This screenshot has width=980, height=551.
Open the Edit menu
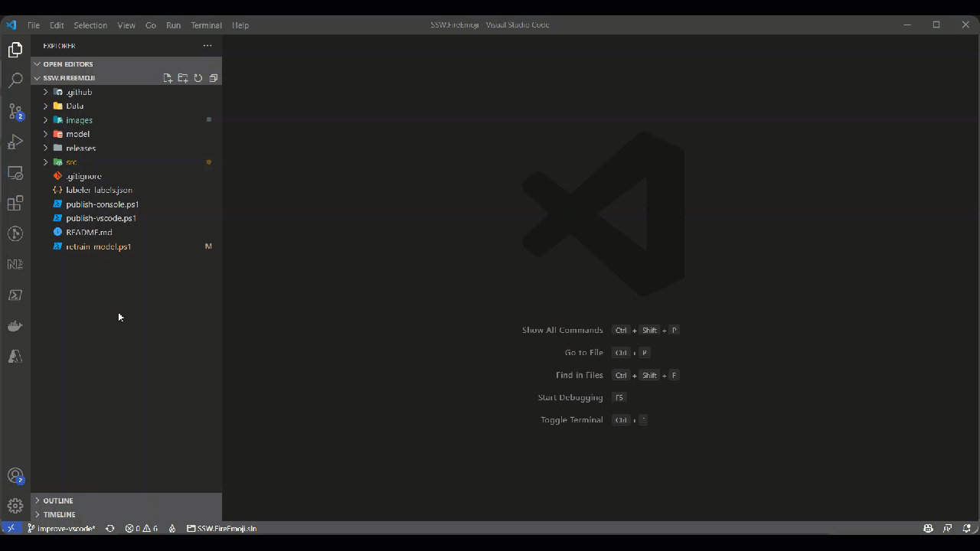click(57, 25)
